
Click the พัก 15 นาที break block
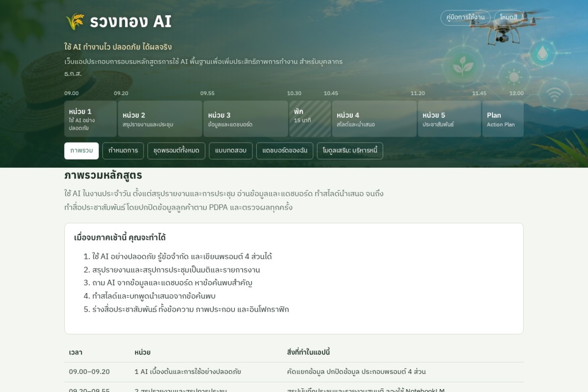310,119
